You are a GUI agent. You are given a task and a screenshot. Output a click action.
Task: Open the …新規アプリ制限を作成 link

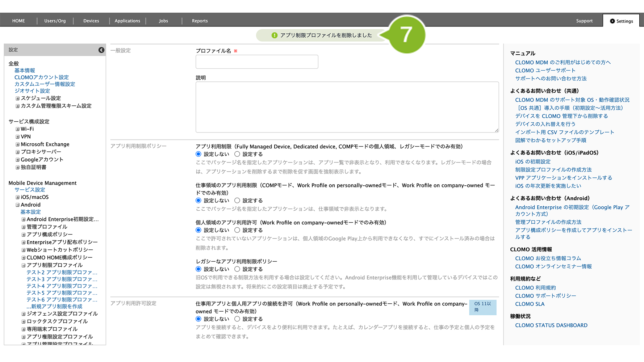(54, 307)
